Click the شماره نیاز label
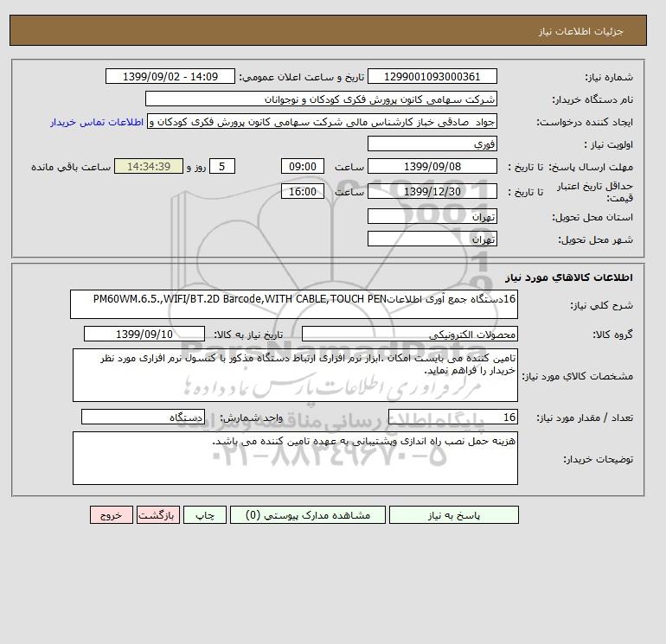 point(609,77)
